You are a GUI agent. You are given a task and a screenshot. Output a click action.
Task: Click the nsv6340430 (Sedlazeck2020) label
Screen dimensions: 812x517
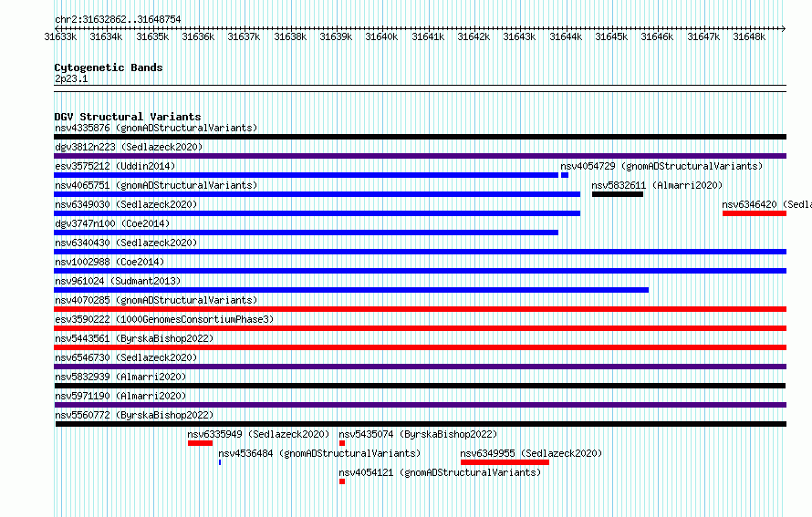[x=126, y=243]
